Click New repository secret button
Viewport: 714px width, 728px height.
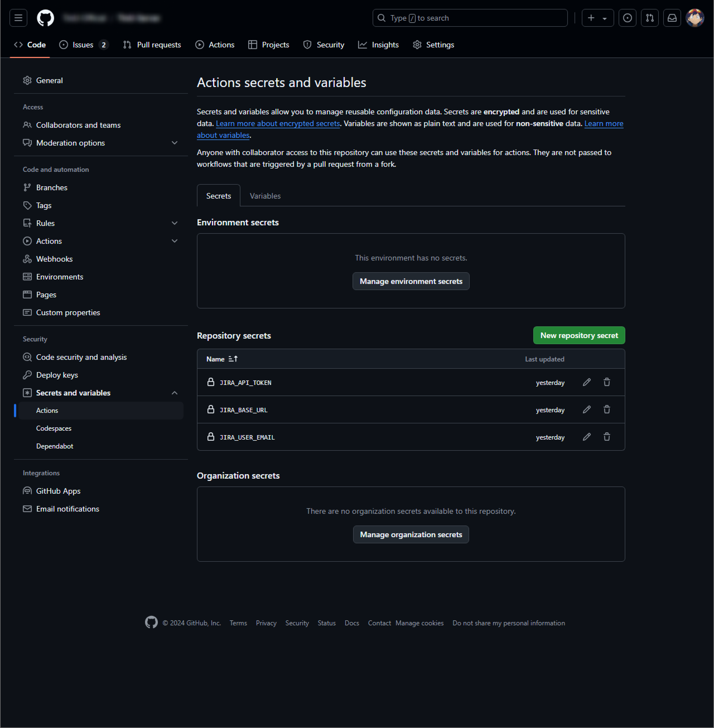579,335
